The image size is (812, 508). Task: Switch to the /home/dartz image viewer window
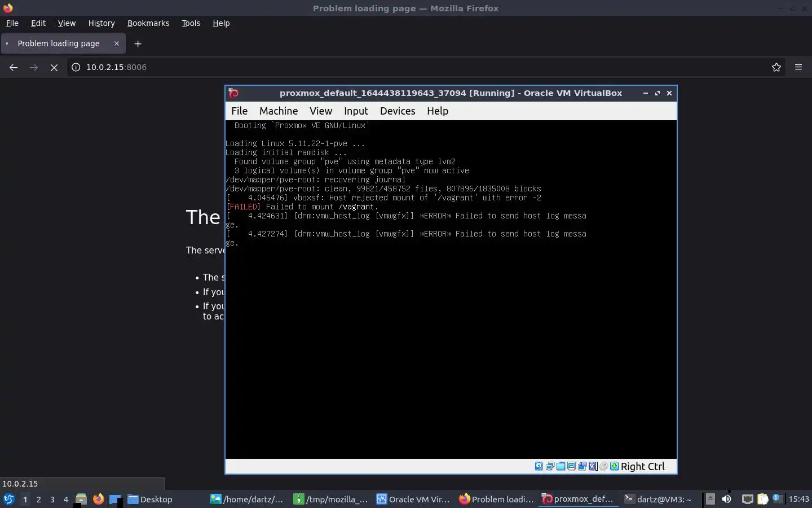(247, 499)
